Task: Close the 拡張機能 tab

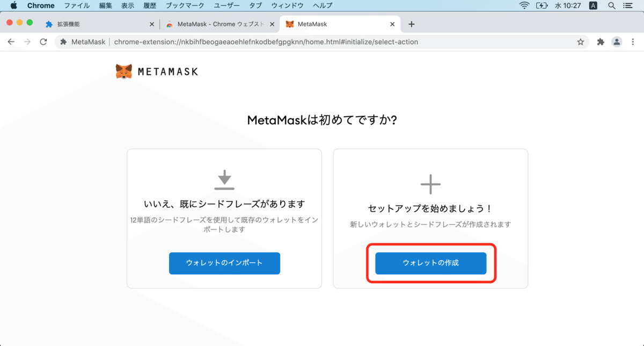Action: [x=152, y=24]
